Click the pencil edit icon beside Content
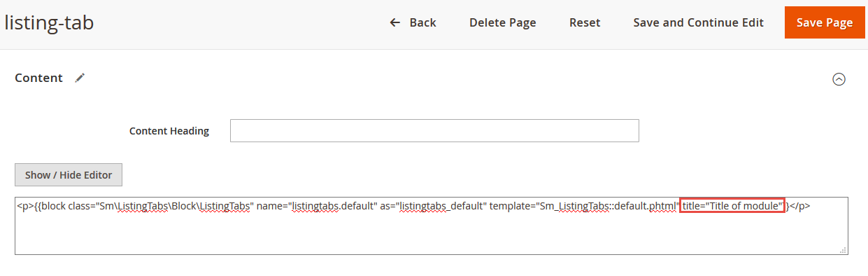This screenshot has height=276, width=868. (80, 78)
